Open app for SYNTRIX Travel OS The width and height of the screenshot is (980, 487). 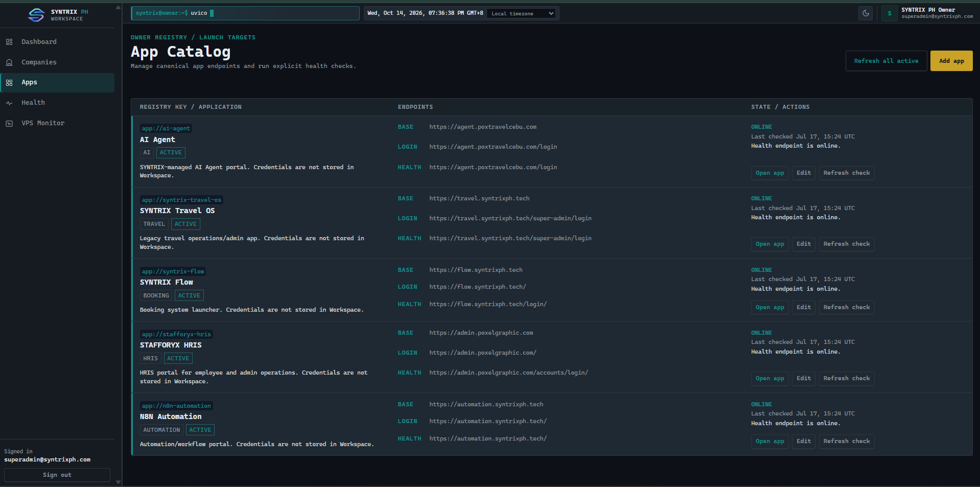[769, 244]
